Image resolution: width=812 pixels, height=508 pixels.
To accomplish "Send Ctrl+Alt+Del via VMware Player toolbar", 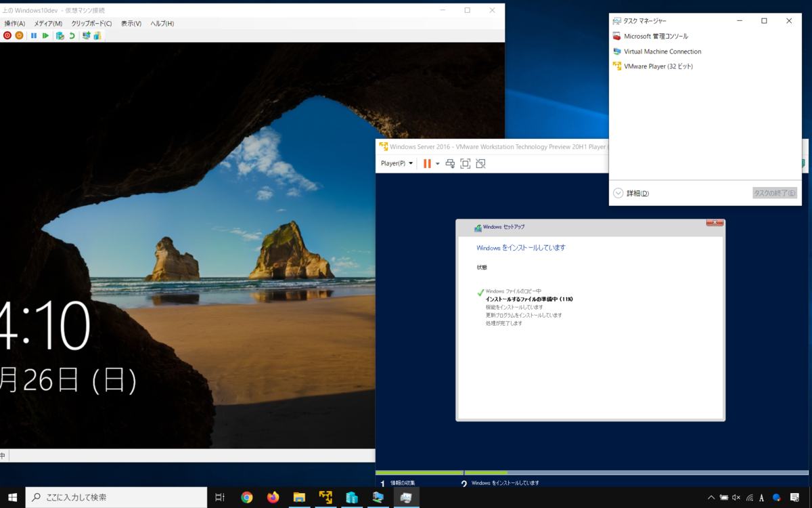I will pyautogui.click(x=450, y=163).
